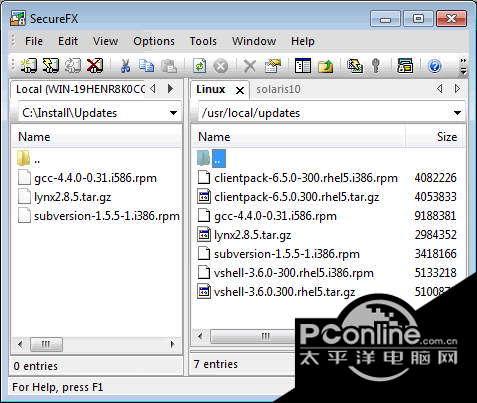Viewport: 477px width, 403px height.
Task: Click the Synchronize toolbar icon
Action: pos(355,65)
